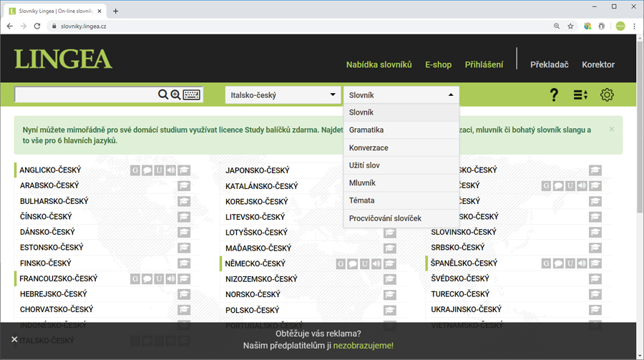This screenshot has height=360, width=644.
Task: Open Korejsko-český dictionary
Action: pyautogui.click(x=257, y=202)
